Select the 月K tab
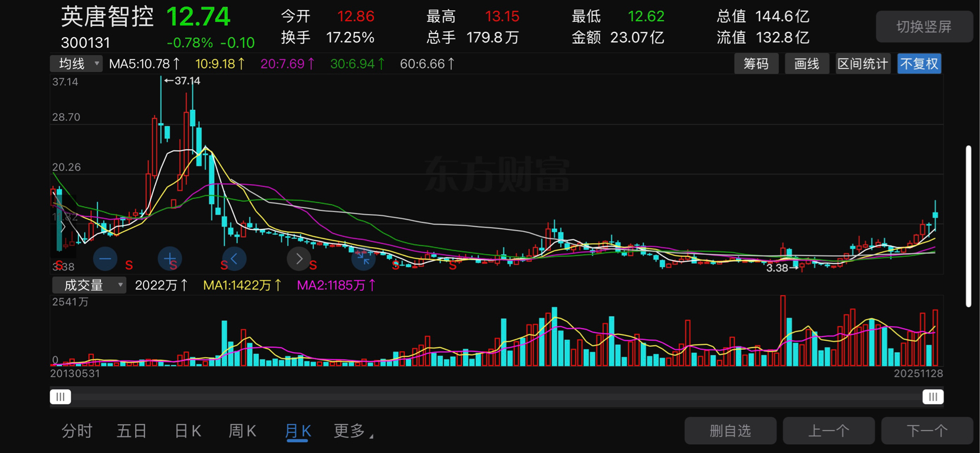980x453 pixels. tap(298, 431)
